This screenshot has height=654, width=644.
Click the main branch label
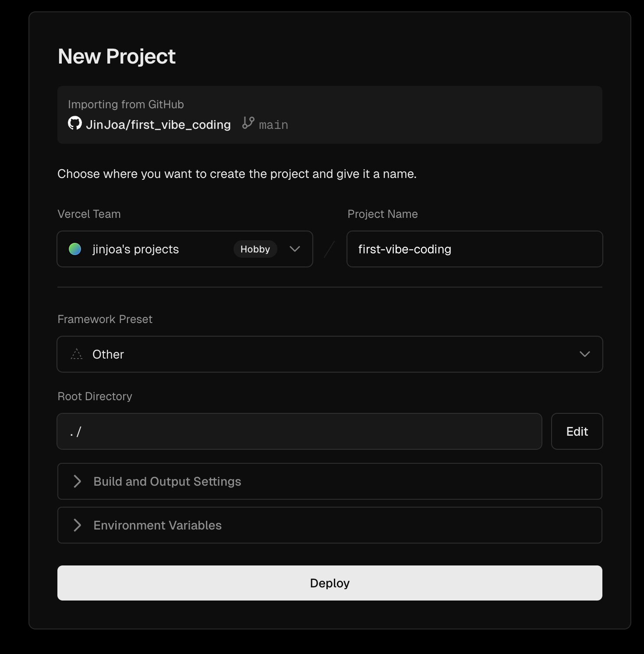(273, 125)
